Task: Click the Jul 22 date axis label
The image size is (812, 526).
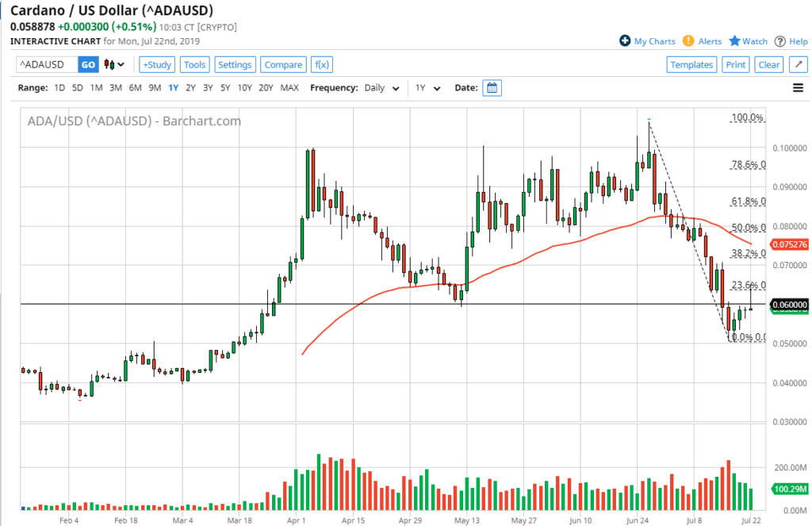Action: click(751, 520)
